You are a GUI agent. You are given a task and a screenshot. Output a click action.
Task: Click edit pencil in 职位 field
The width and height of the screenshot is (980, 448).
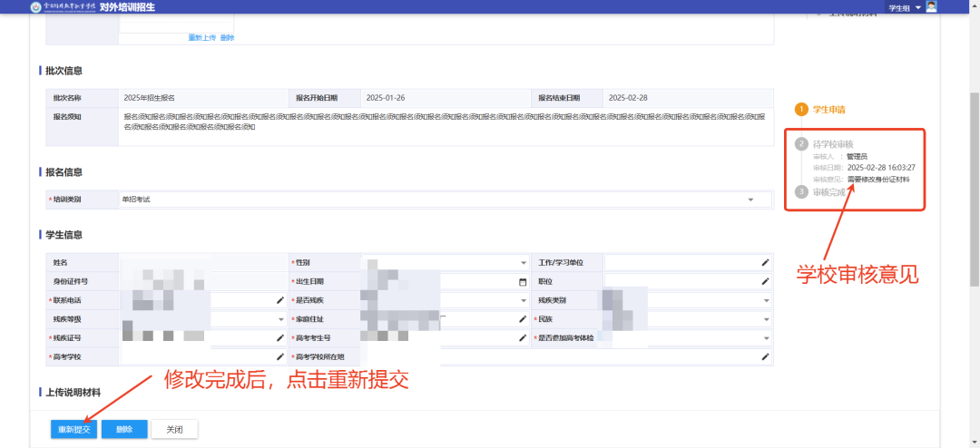765,281
